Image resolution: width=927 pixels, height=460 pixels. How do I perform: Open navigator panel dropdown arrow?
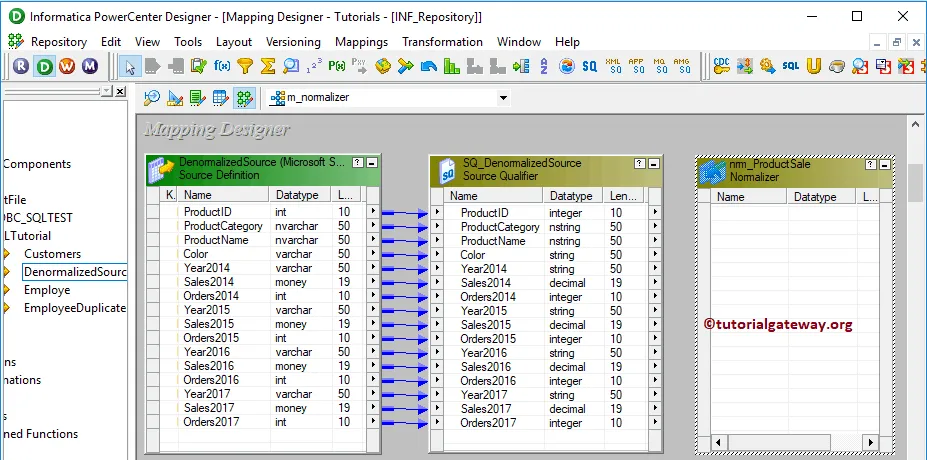pyautogui.click(x=106, y=91)
